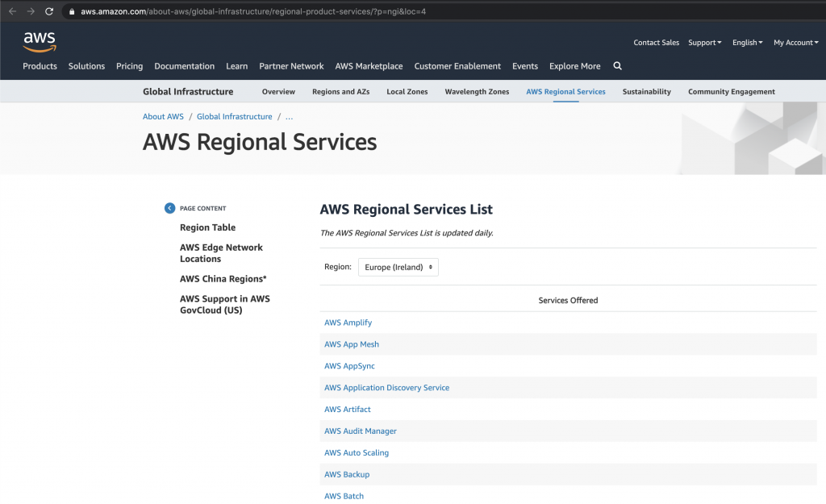Collapse the Page Content sidebar arrow
Image resolution: width=826 pixels, height=504 pixels.
(x=169, y=207)
